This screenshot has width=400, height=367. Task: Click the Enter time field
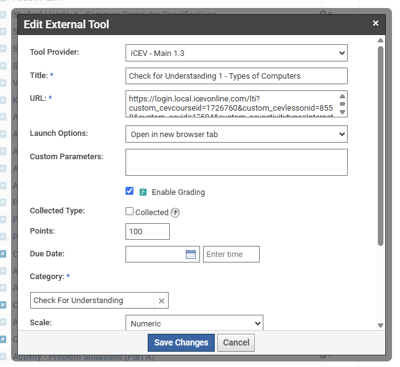231,254
